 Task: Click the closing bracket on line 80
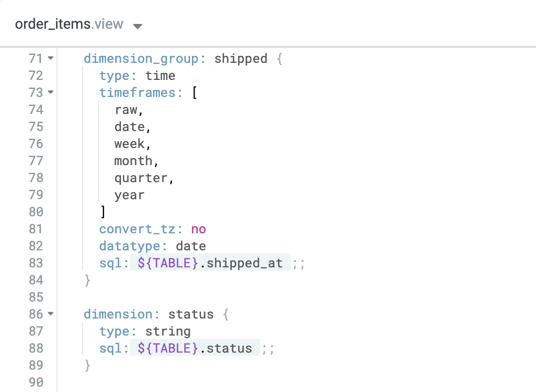tap(102, 211)
